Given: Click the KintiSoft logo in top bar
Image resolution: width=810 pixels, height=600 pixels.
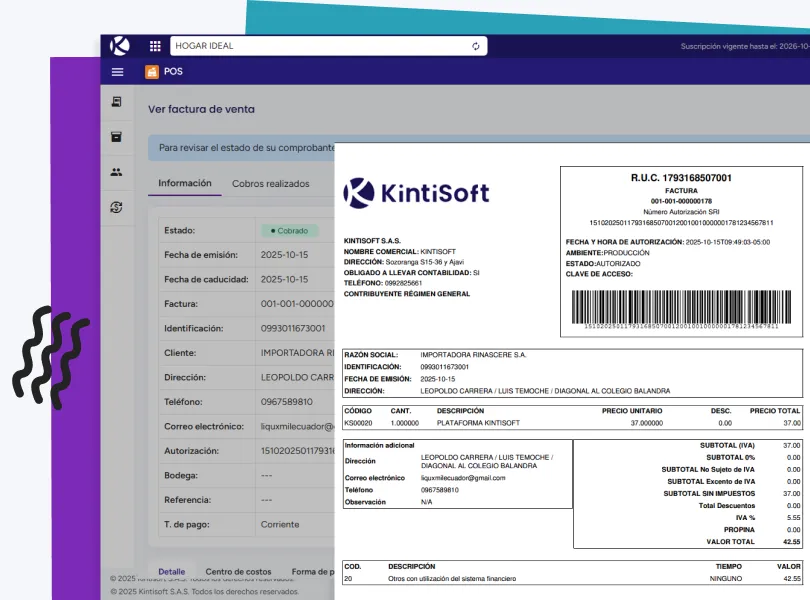Looking at the screenshot, I should [120, 46].
